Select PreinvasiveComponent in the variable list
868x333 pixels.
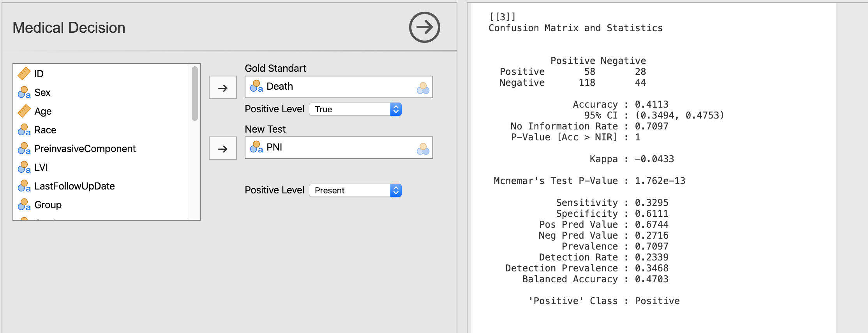pos(85,149)
